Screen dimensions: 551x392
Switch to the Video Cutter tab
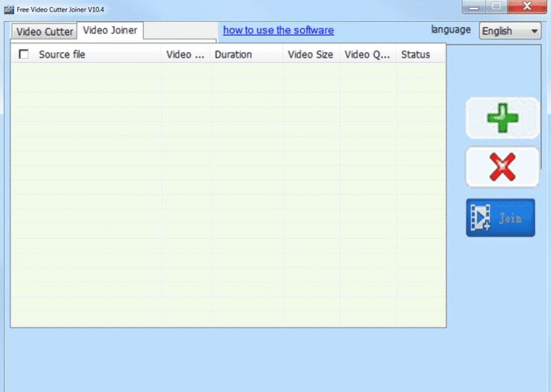pos(44,32)
